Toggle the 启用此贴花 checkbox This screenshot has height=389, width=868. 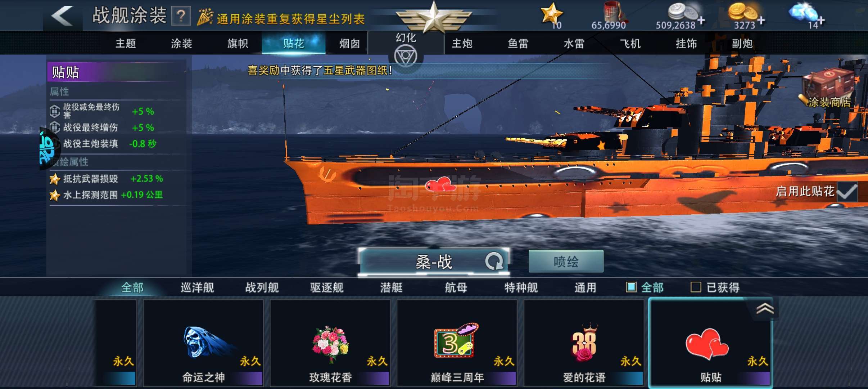pos(847,192)
